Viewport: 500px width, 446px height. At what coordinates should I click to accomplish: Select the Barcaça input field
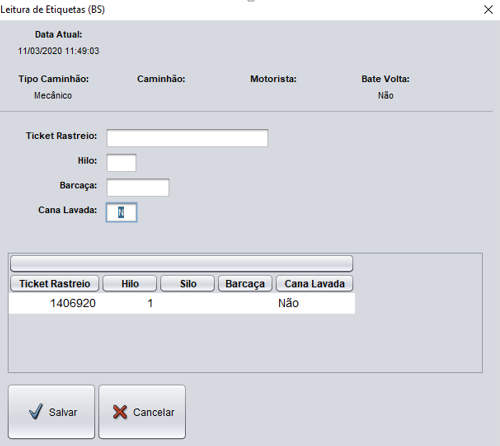coord(138,187)
